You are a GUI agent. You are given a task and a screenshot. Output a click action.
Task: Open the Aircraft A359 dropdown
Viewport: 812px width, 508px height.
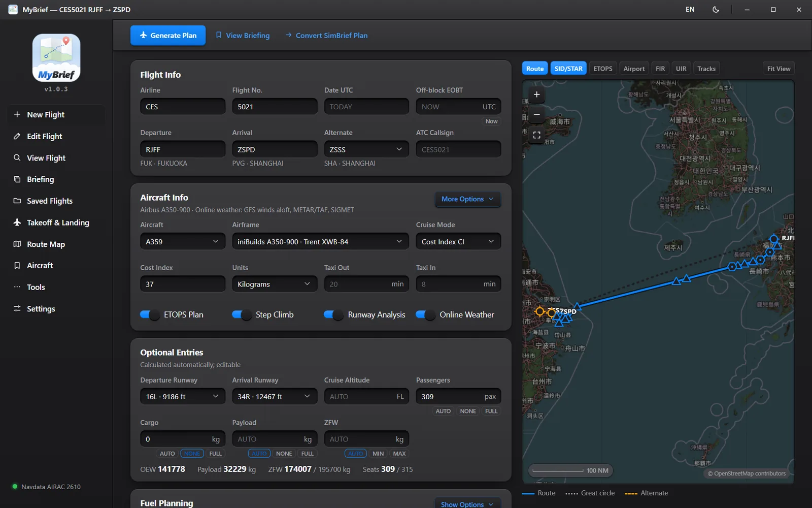(x=183, y=242)
